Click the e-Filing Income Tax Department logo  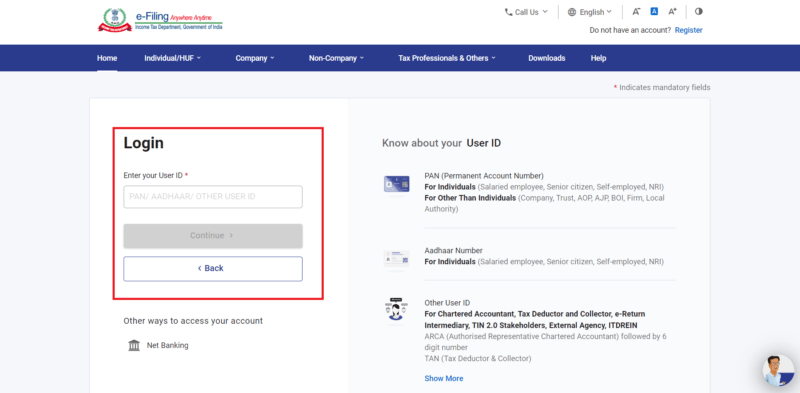pos(160,20)
